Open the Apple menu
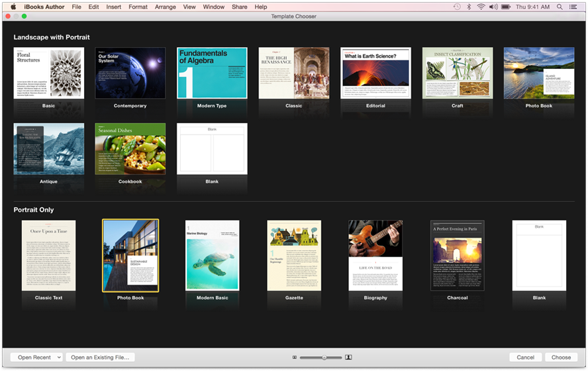588x372 pixels. tap(13, 7)
